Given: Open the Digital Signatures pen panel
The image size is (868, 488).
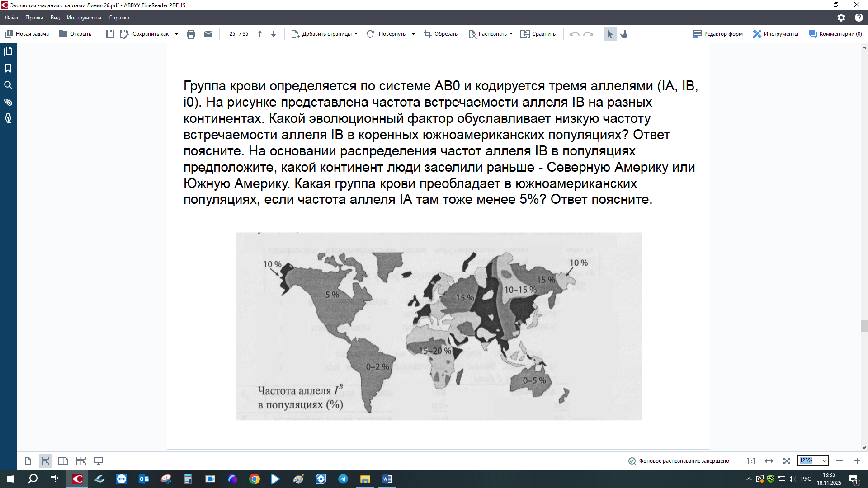Looking at the screenshot, I should coord(8,118).
